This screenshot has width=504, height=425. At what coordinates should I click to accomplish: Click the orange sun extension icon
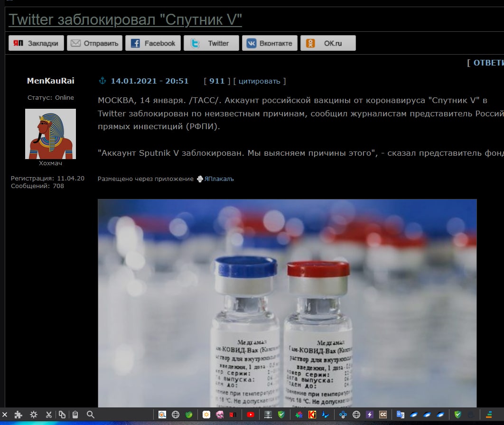pyautogui.click(x=206, y=415)
